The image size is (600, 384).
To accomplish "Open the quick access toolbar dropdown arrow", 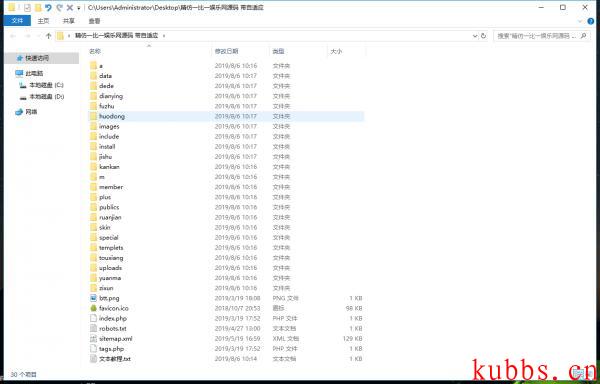I will pyautogui.click(x=78, y=8).
